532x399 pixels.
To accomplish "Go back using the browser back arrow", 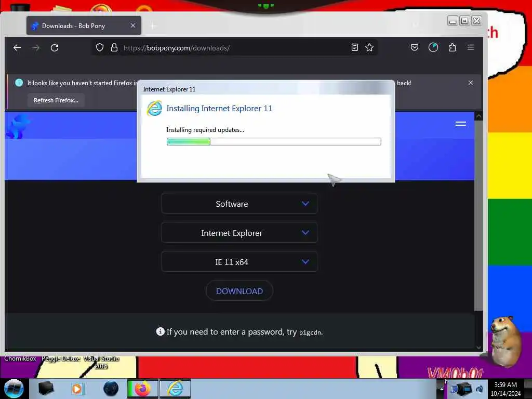I will (17, 48).
